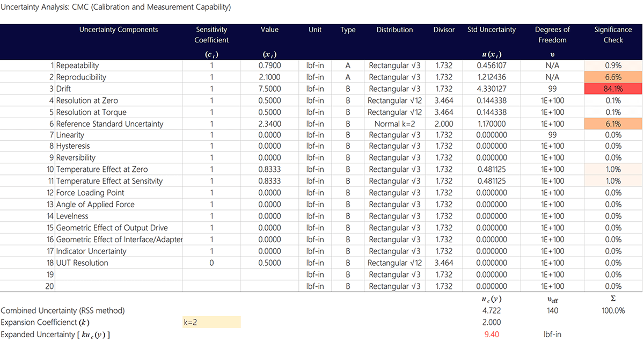Select std uncertainty 1.170000
Screen dimensions: 644x341
(492, 124)
